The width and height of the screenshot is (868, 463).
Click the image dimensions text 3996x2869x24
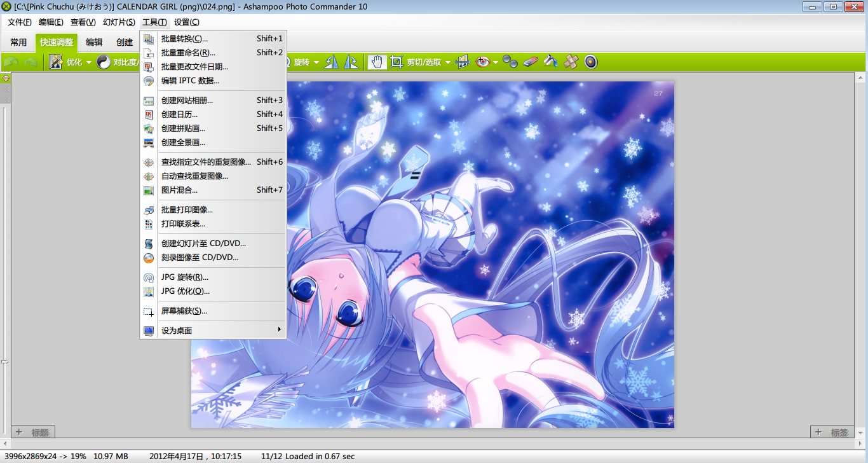[31, 457]
